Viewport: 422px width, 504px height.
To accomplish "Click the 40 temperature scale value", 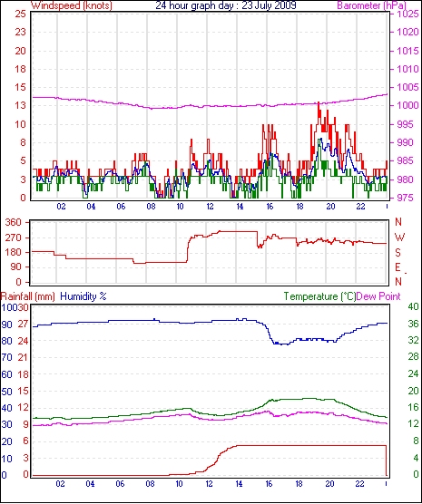I will tap(413, 306).
